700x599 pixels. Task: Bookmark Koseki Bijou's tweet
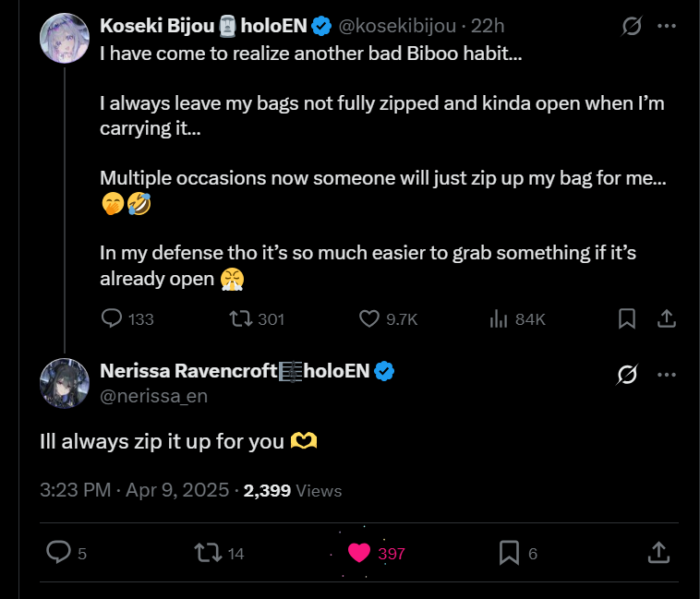626,318
